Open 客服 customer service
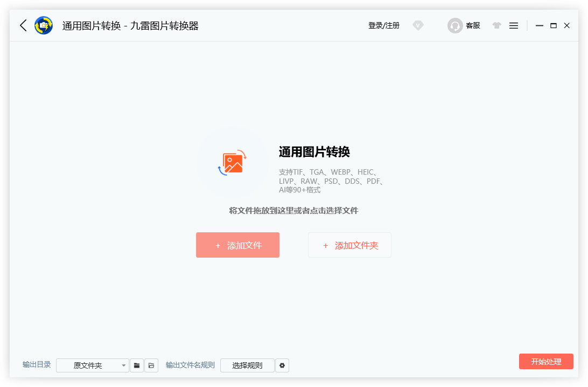 click(x=464, y=25)
